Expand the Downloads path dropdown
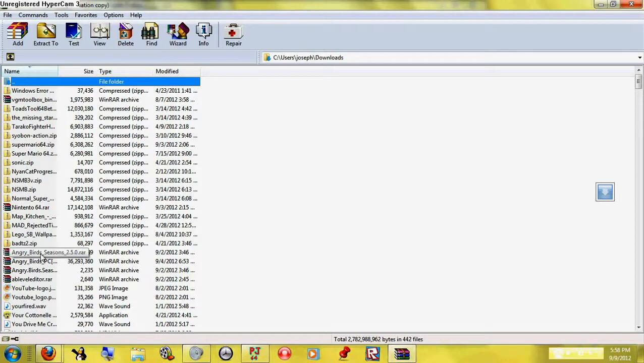This screenshot has width=644, height=363. point(639,57)
